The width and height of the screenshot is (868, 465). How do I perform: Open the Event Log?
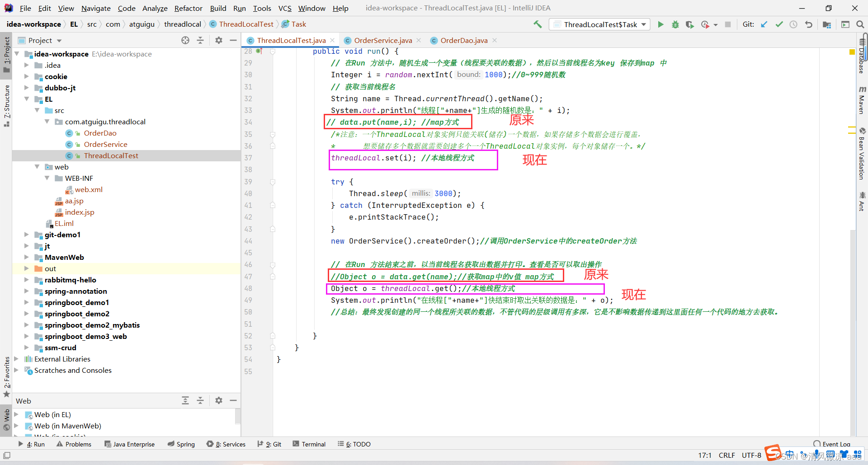(x=832, y=444)
